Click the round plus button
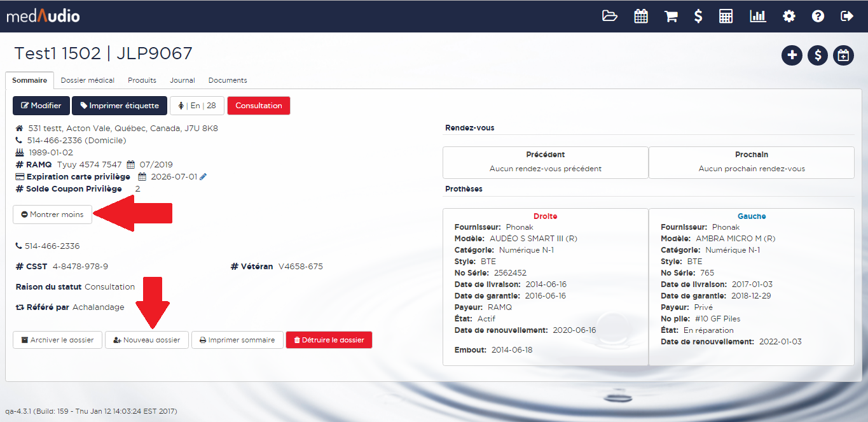Viewport: 868px width, 422px height. point(792,55)
